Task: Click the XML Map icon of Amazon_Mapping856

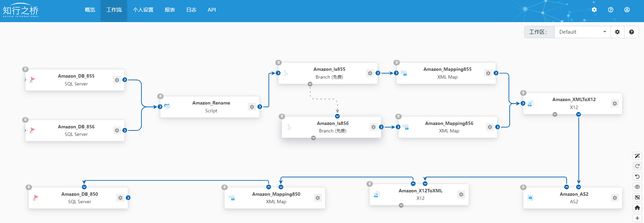Action: click(x=406, y=127)
